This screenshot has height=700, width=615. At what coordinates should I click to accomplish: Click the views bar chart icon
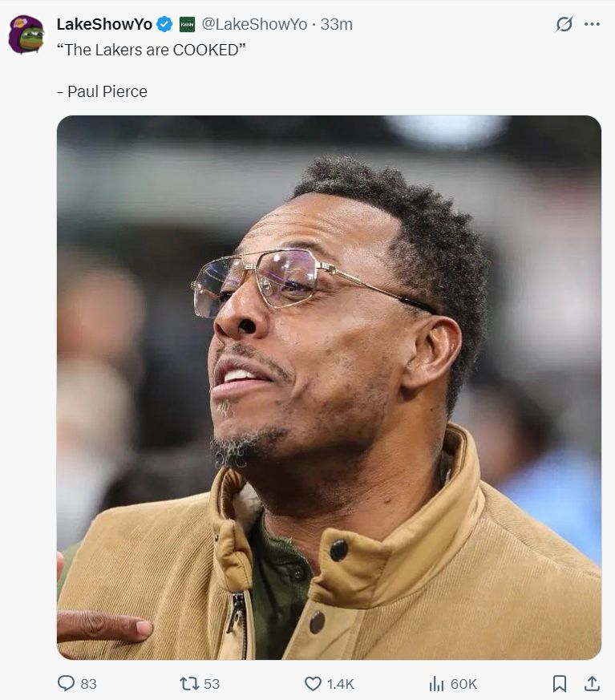(436, 683)
